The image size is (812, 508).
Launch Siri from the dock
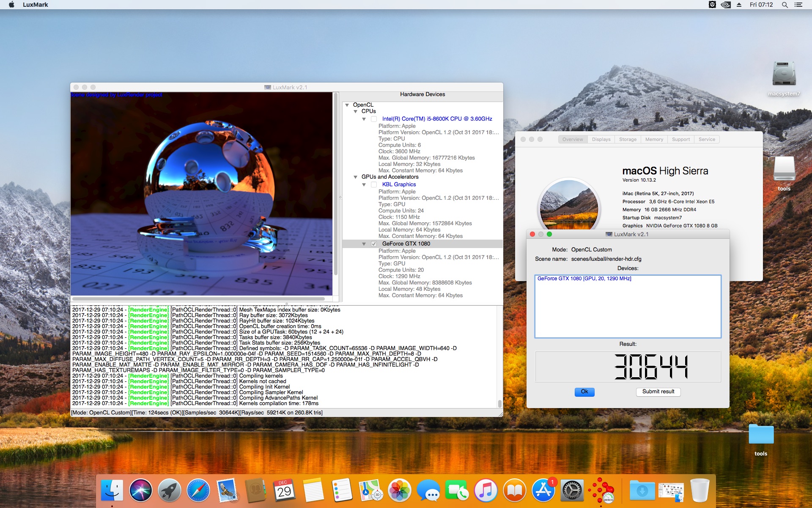(x=140, y=490)
